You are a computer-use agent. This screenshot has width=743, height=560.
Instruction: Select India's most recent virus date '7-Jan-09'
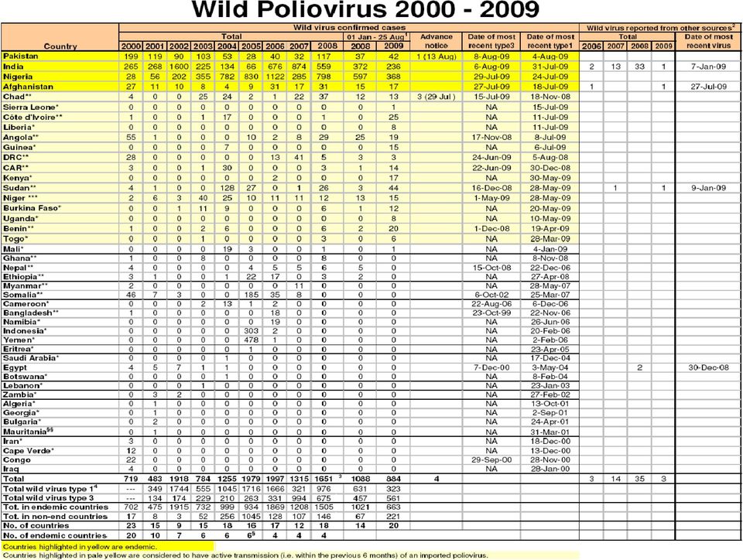click(708, 67)
